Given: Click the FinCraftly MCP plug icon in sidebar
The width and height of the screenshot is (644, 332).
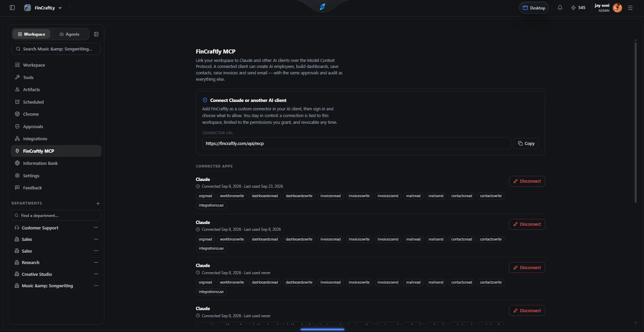Looking at the screenshot, I should pyautogui.click(x=17, y=151).
